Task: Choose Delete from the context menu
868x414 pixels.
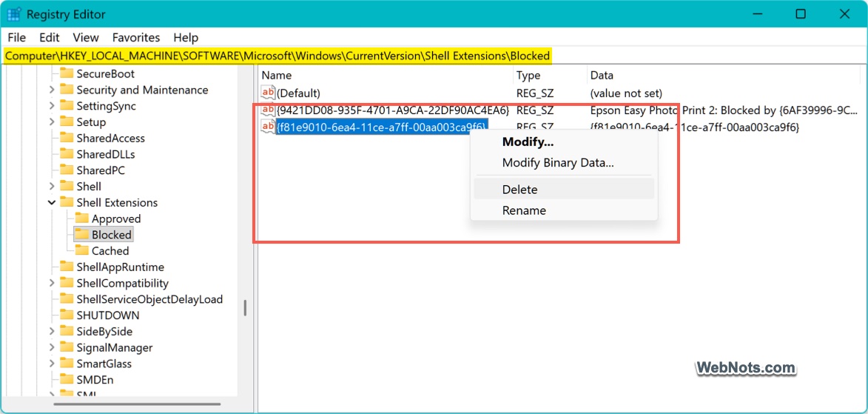Action: coord(564,189)
